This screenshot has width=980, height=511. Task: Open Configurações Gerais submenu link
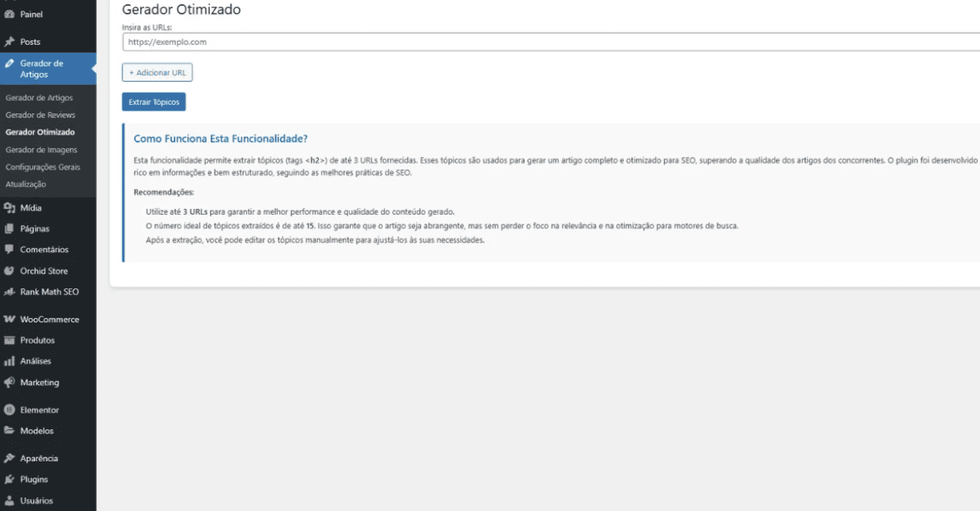42,167
